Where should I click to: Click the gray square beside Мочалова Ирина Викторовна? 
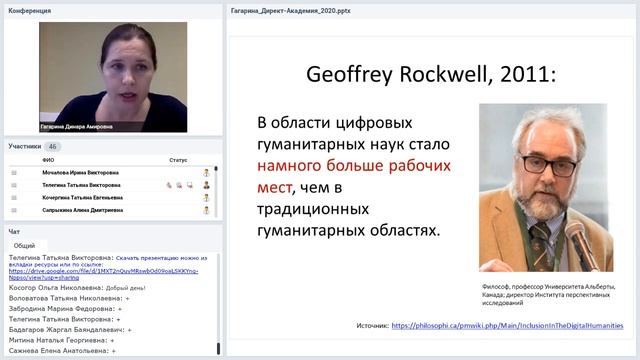(14, 173)
